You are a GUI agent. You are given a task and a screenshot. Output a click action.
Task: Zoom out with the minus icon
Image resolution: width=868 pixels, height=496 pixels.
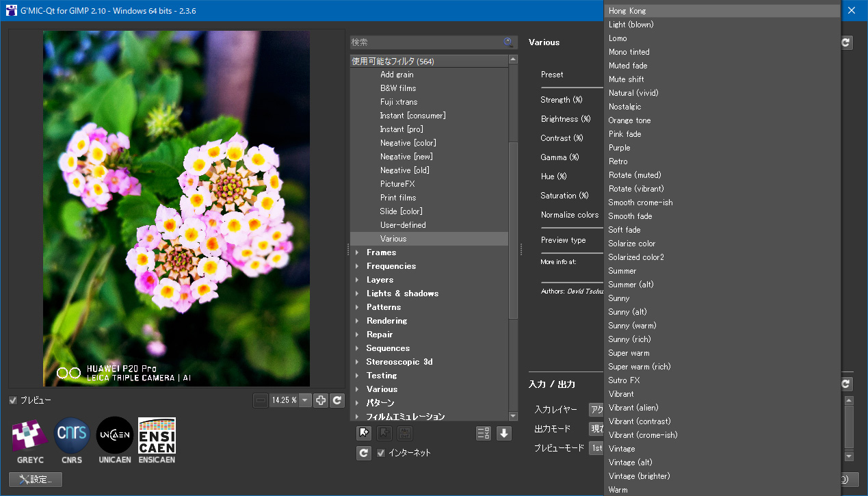point(261,400)
